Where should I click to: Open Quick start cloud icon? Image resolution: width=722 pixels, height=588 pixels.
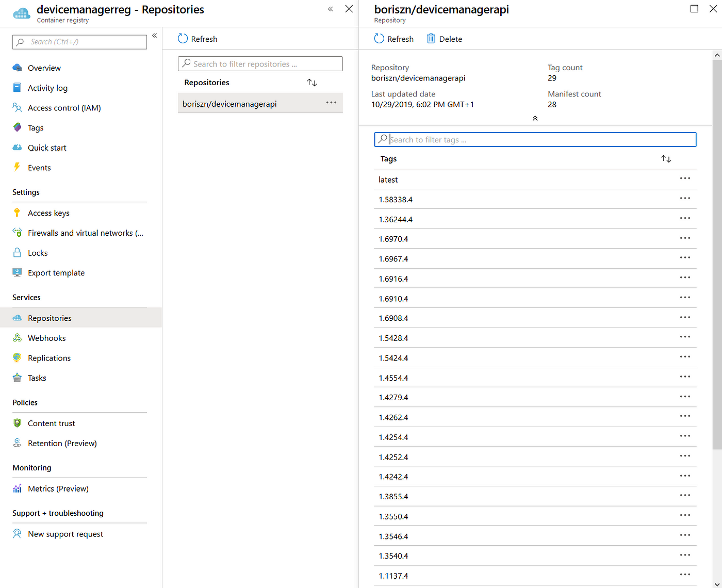click(17, 148)
